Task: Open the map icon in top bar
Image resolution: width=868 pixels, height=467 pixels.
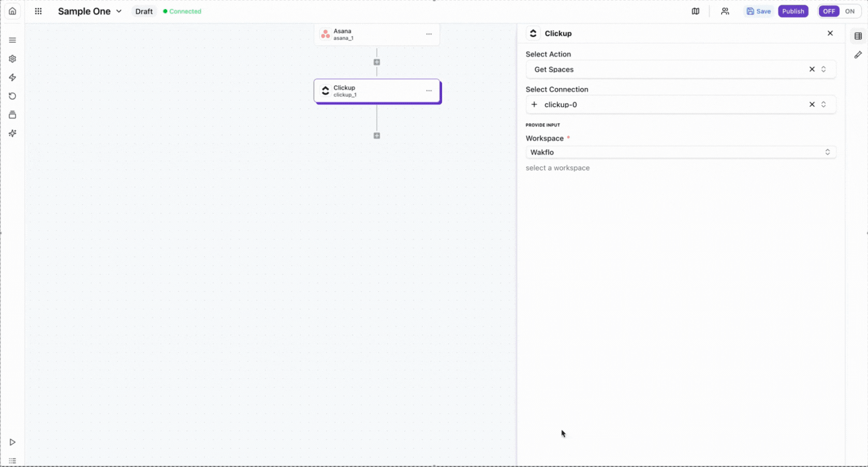Action: pyautogui.click(x=695, y=11)
